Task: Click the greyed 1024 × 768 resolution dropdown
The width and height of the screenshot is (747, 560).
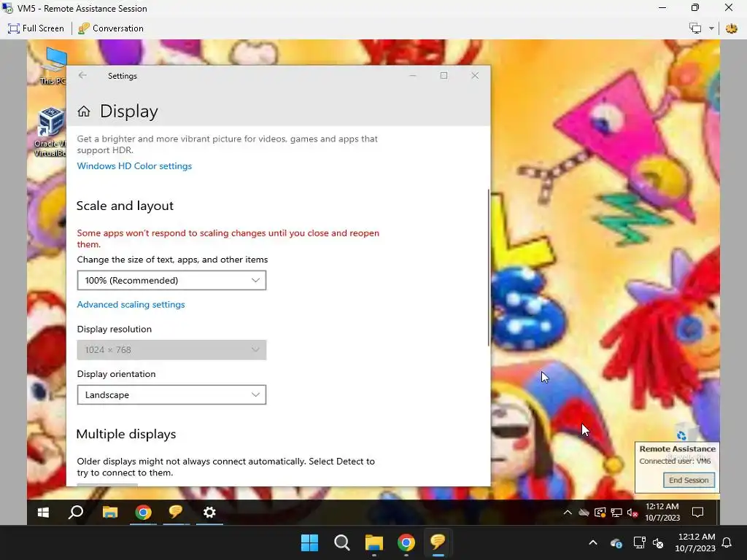Action: point(171,349)
